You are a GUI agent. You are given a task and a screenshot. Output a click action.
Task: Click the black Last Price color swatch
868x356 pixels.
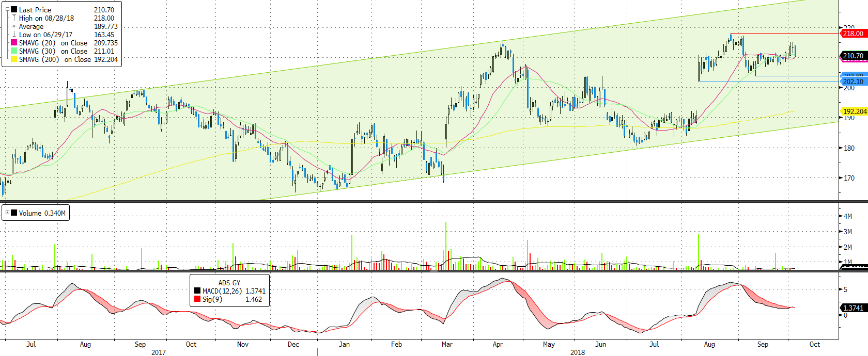coord(14,9)
